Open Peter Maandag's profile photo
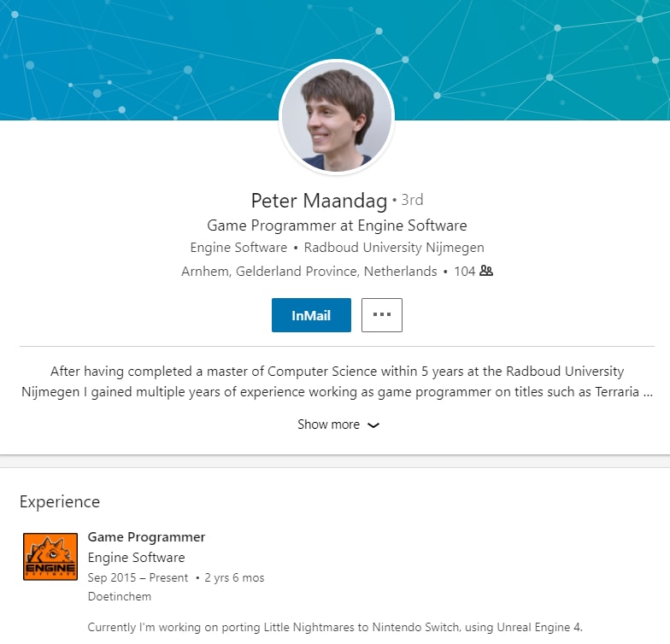Viewport: 670px width, 644px height. [x=336, y=117]
